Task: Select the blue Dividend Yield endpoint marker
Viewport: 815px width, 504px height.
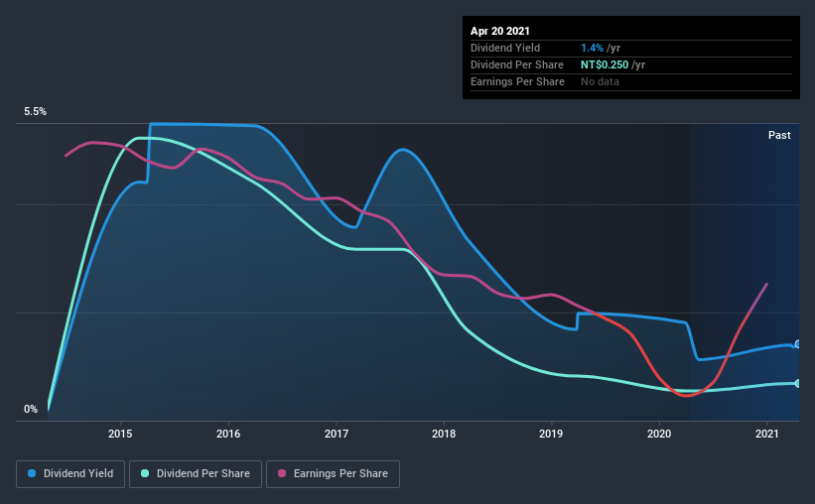Action: pyautogui.click(x=798, y=344)
